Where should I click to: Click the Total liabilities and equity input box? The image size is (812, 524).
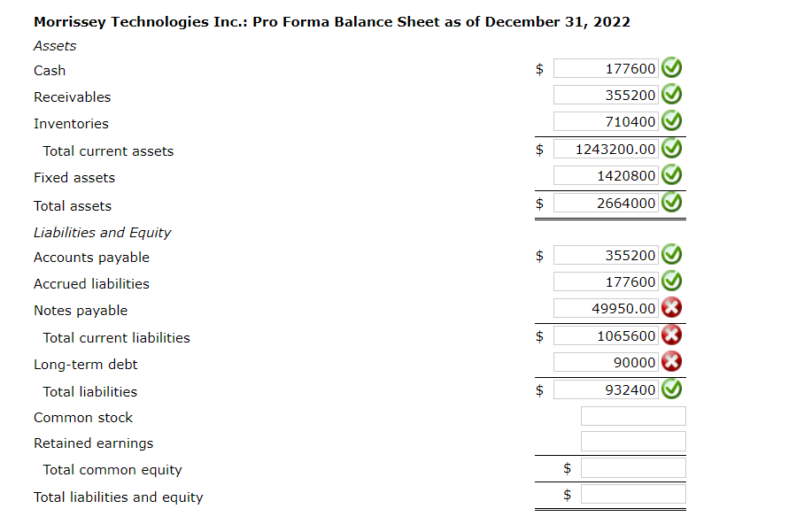click(x=632, y=493)
